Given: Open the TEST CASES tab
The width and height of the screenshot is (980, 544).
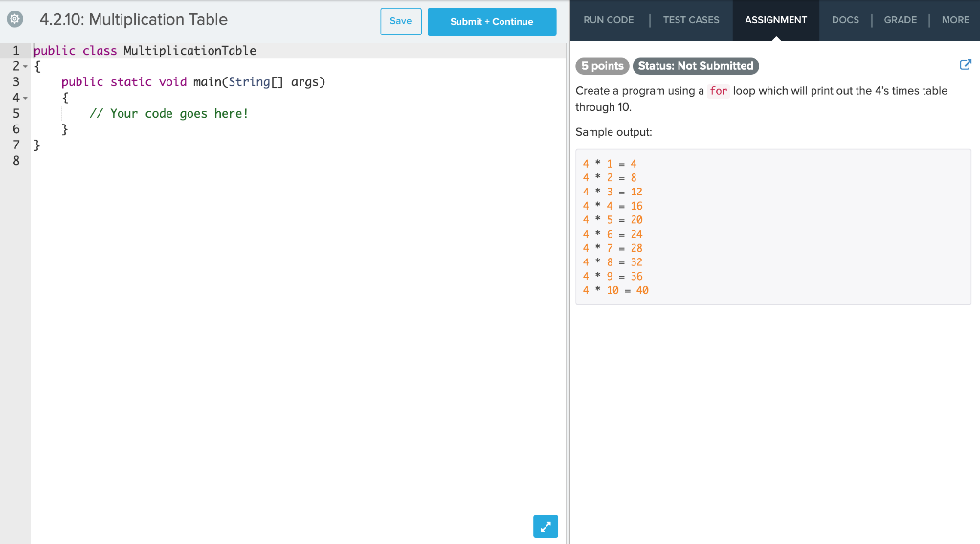Looking at the screenshot, I should [x=691, y=20].
